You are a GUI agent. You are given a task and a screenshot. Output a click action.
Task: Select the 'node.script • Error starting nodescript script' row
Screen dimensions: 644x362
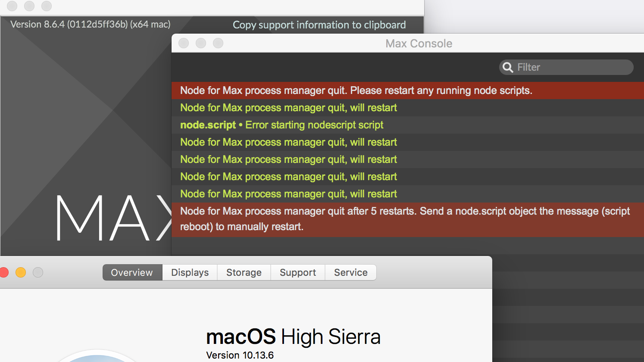click(x=408, y=125)
